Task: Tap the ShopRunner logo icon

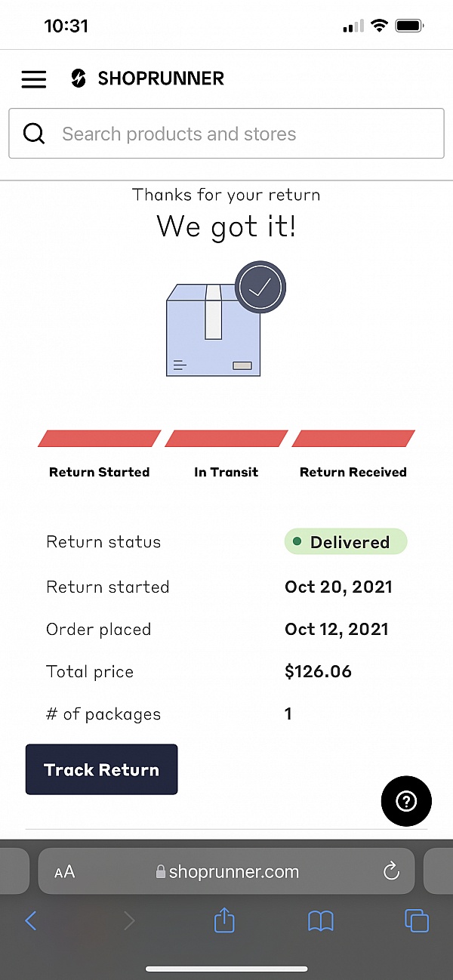Action: coord(79,79)
